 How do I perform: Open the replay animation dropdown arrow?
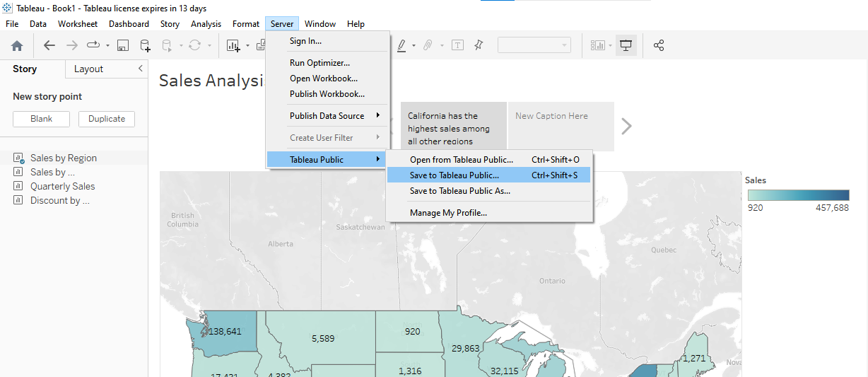coord(107,46)
